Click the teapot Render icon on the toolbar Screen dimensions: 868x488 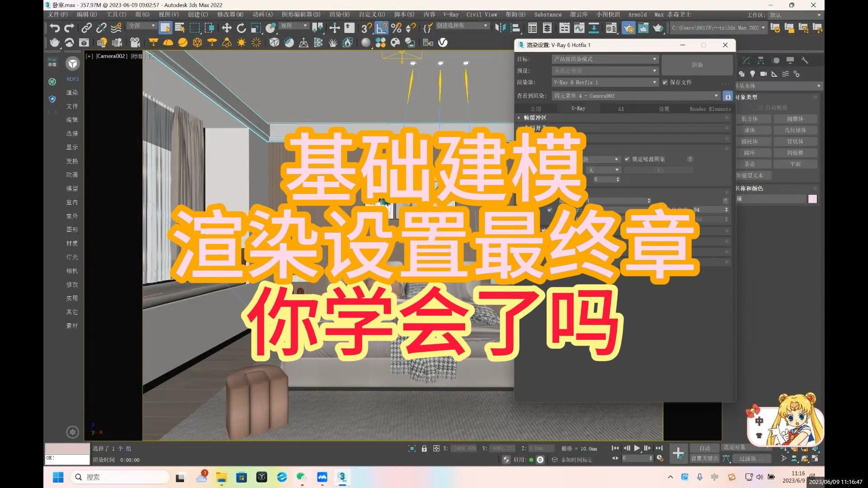(658, 28)
